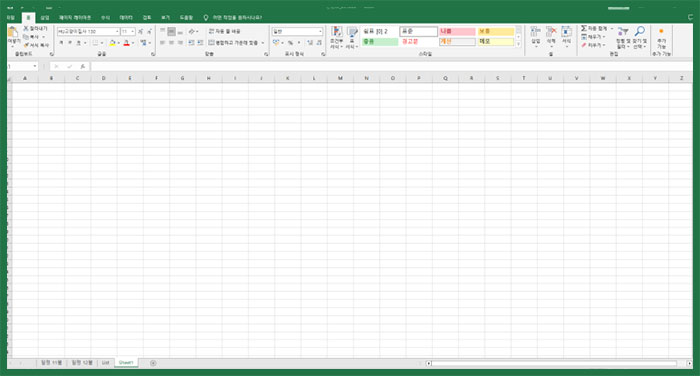Open the Name Box dropdown
Screen dimensions: 700x376
click(35, 67)
